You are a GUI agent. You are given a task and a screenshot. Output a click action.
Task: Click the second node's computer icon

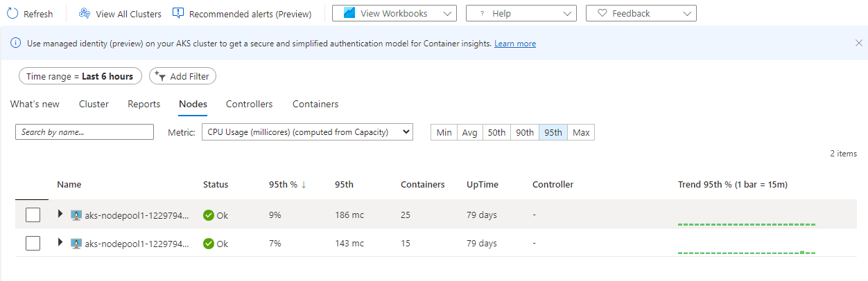point(76,244)
